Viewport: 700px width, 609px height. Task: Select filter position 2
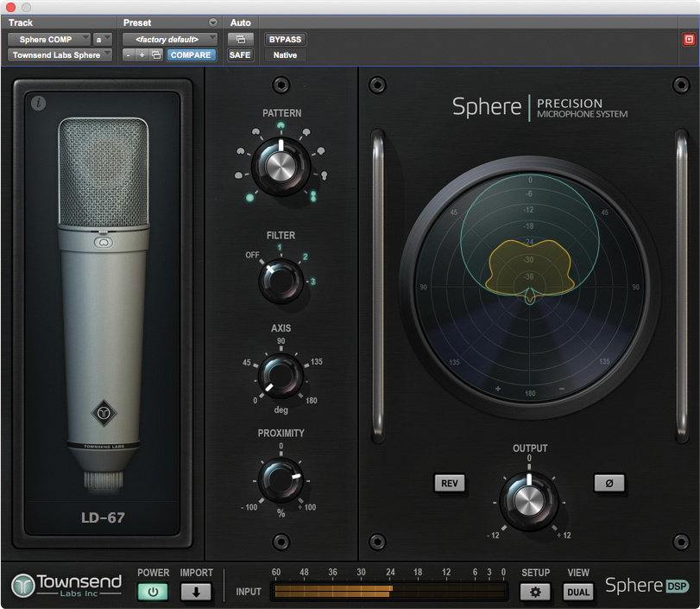(304, 257)
